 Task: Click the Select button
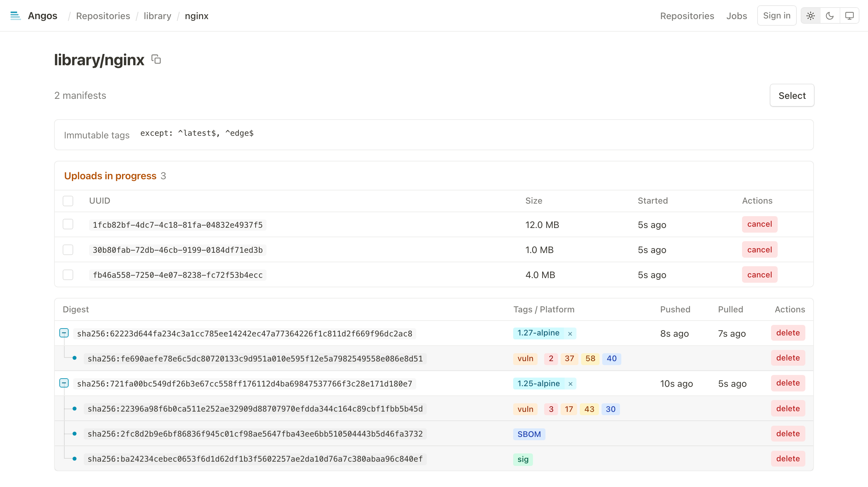coord(792,96)
